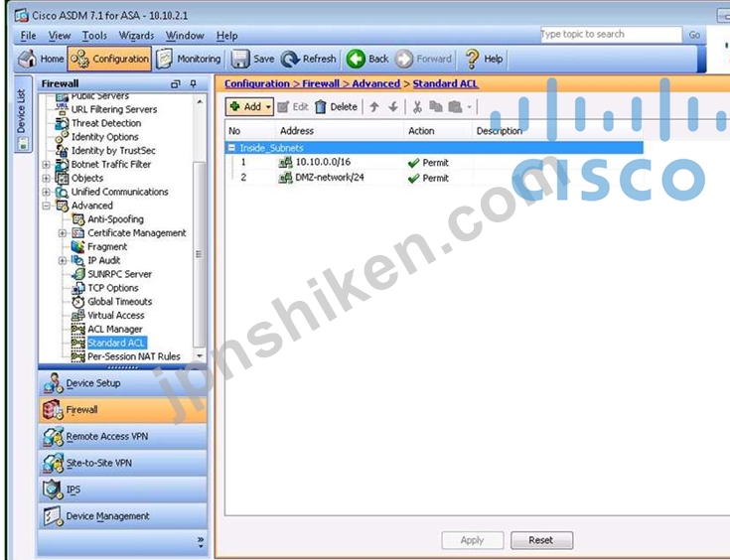Viewport: 730px width, 560px height.
Task: Click the Go search button
Action: pyautogui.click(x=694, y=35)
